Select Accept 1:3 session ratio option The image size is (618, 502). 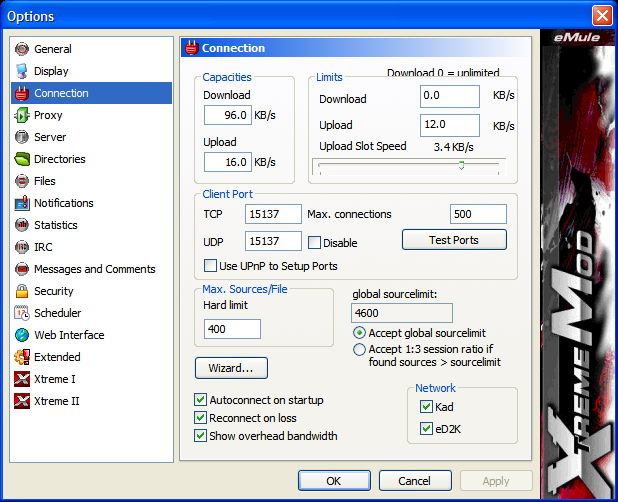pos(359,350)
